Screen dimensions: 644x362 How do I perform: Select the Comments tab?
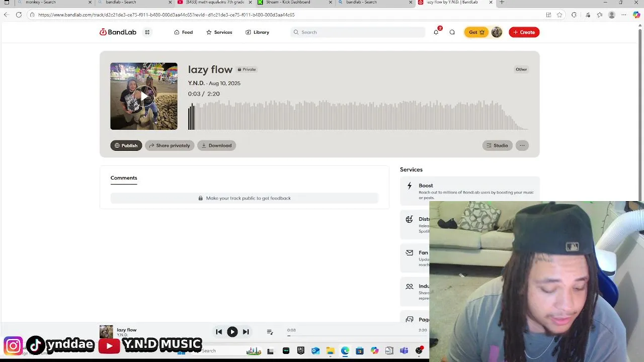coord(124,177)
